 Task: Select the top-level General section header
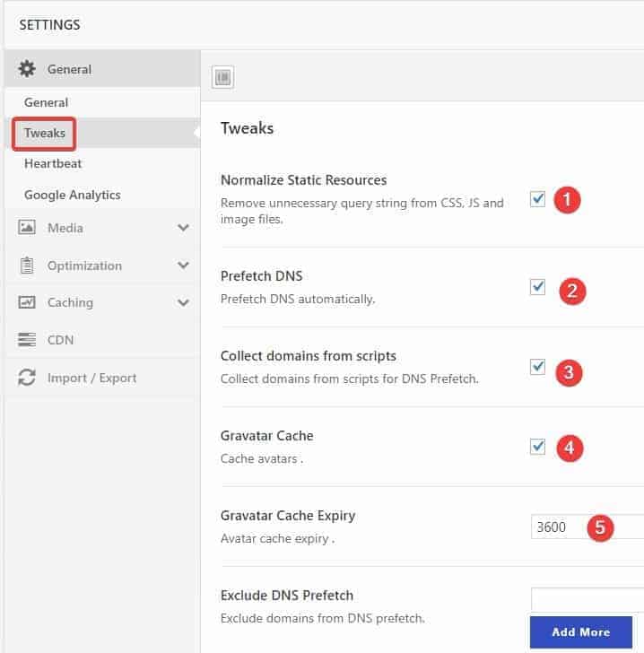click(102, 69)
